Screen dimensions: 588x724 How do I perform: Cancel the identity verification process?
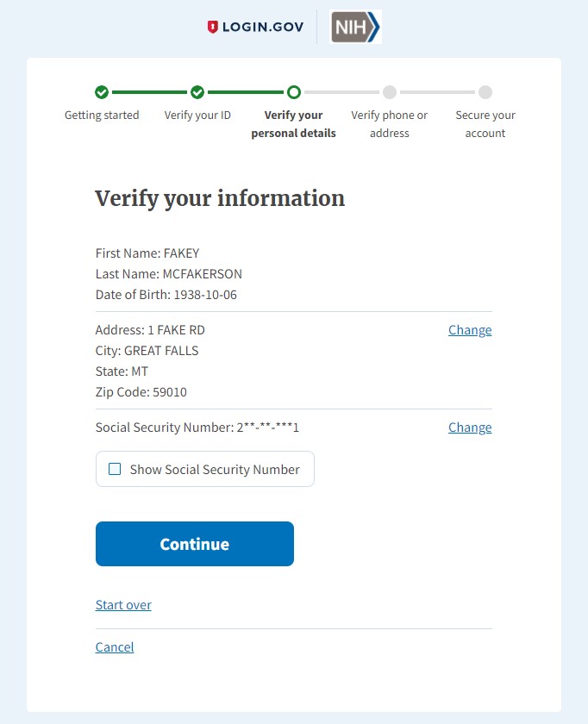coord(114,646)
